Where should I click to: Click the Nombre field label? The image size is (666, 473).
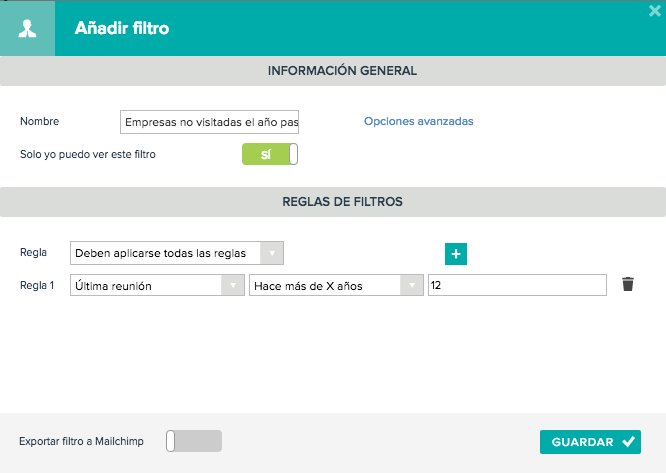[x=40, y=121]
